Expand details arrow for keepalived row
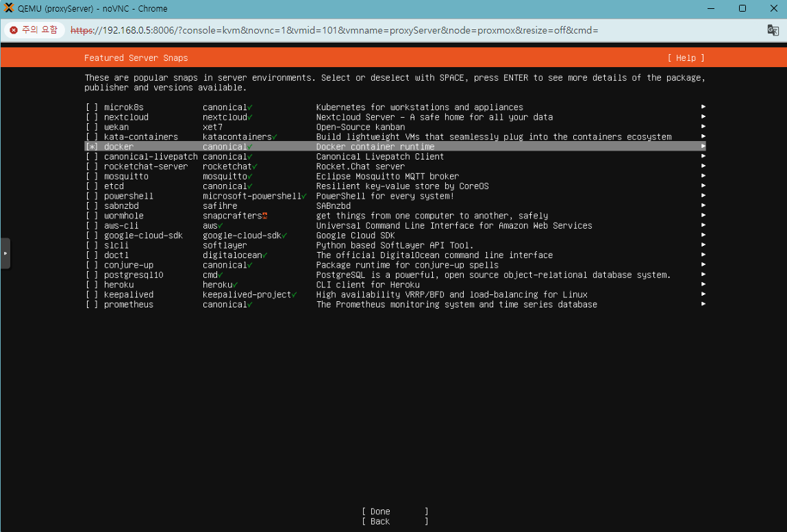 (x=703, y=294)
